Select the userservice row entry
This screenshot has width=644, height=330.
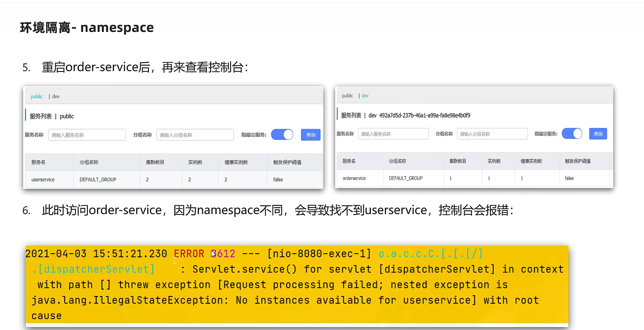click(x=43, y=180)
